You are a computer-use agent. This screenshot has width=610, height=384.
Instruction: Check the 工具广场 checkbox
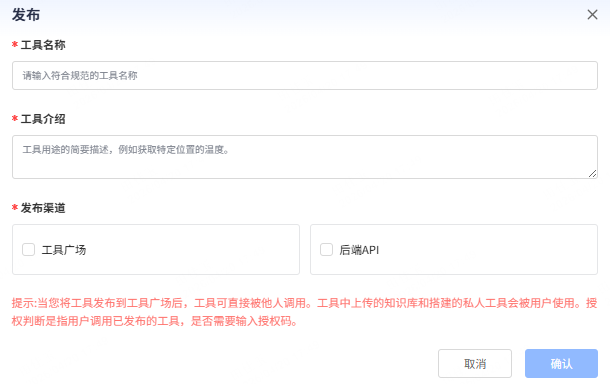28,249
